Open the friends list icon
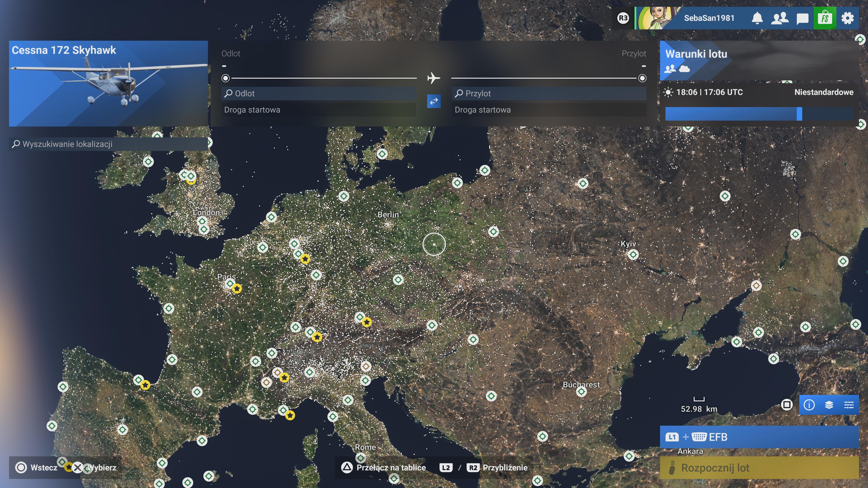Image resolution: width=868 pixels, height=488 pixels. coord(780,18)
